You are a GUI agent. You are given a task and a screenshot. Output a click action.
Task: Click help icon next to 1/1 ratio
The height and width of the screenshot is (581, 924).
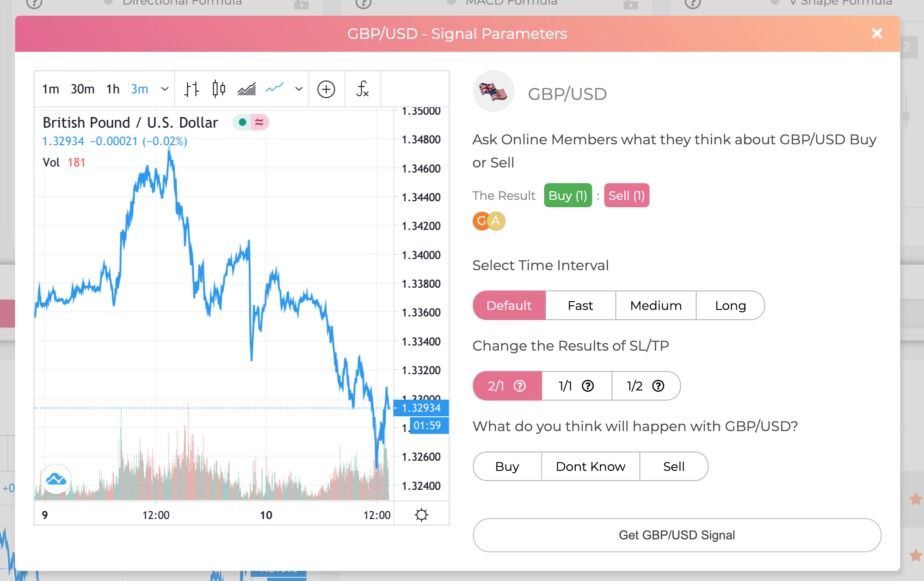[588, 386]
